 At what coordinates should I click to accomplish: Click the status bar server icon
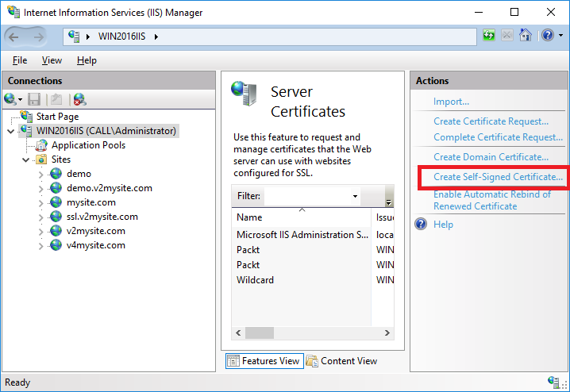click(554, 382)
